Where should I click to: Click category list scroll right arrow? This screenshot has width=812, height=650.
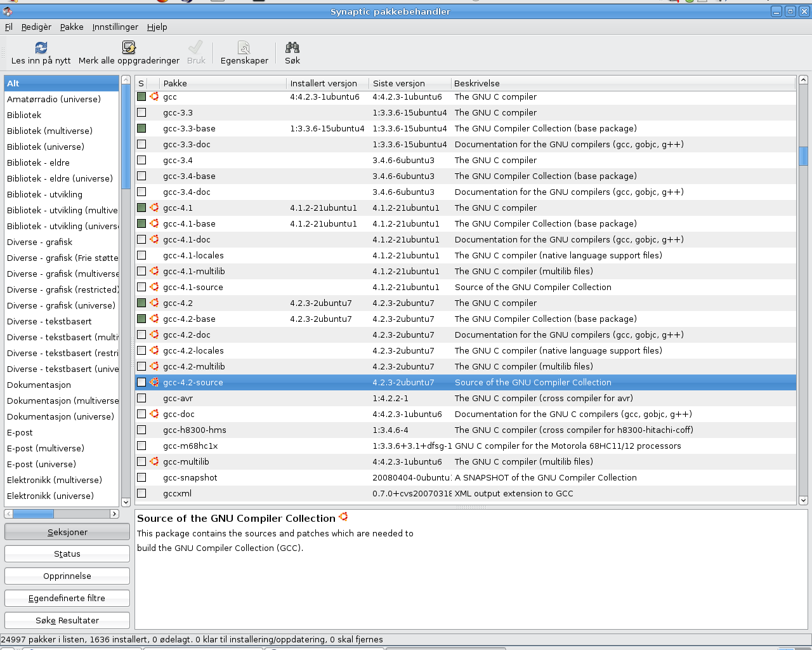[114, 514]
